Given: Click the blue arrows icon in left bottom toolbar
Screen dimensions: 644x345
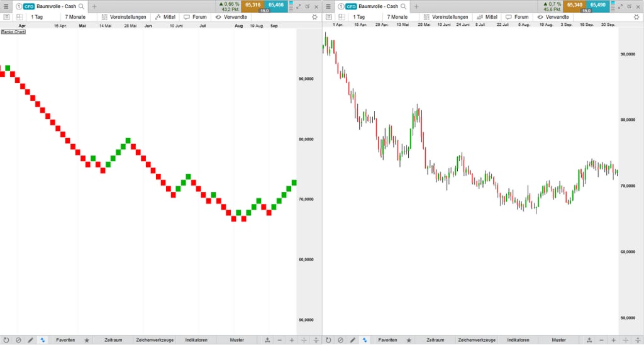Looking at the screenshot, I should tap(42, 340).
